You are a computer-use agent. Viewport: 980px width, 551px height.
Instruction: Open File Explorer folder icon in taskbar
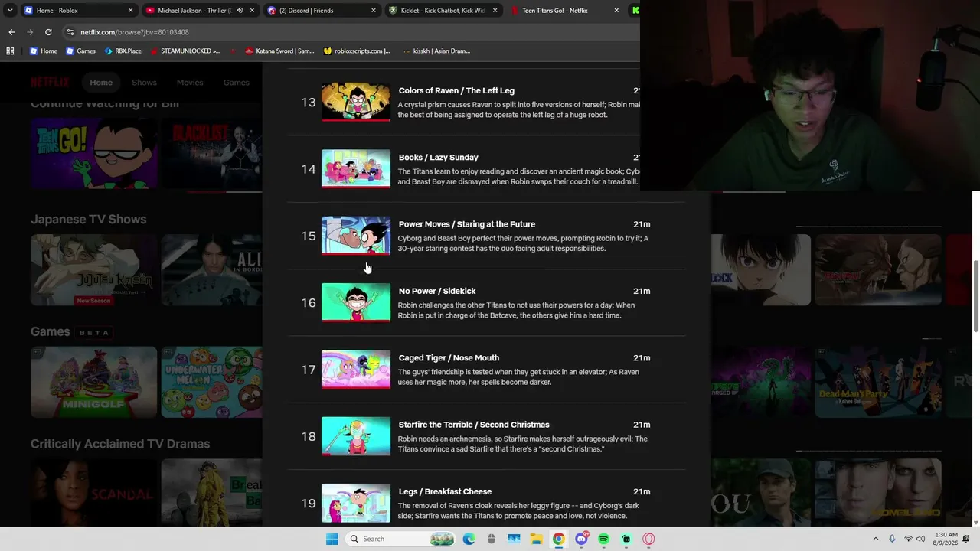click(x=536, y=539)
